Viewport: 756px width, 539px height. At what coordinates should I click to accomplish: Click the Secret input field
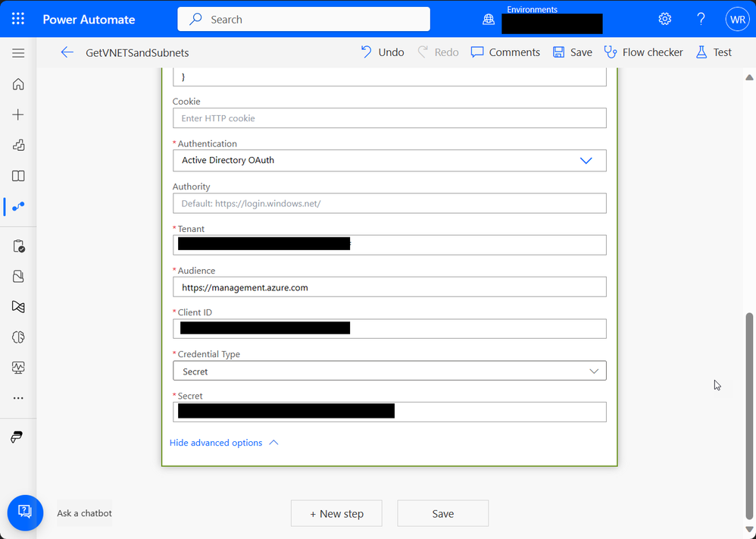[x=389, y=412]
